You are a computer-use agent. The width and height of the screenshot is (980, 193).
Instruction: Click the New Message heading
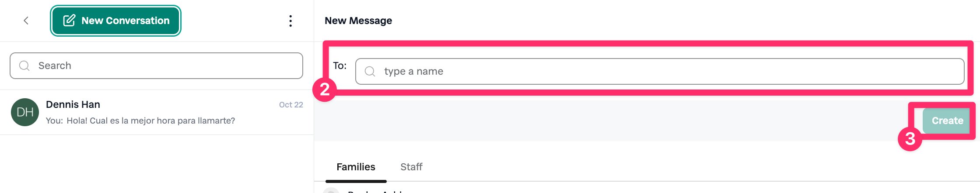pos(358,21)
